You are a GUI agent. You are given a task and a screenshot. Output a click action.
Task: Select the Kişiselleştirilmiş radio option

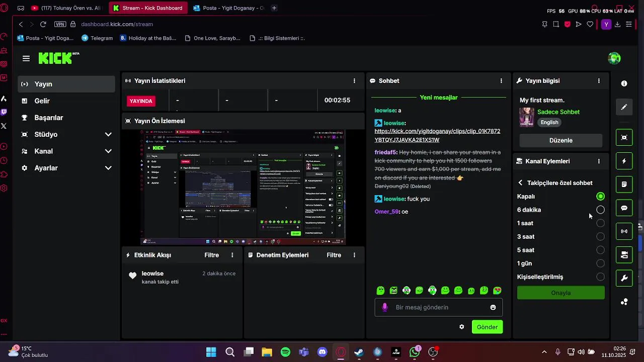pos(600,277)
